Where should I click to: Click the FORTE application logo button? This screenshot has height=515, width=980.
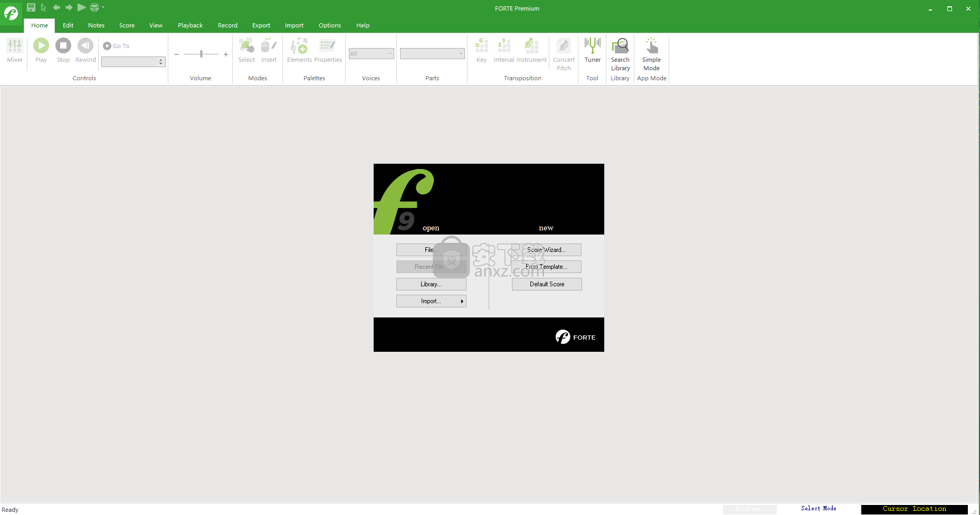point(11,13)
